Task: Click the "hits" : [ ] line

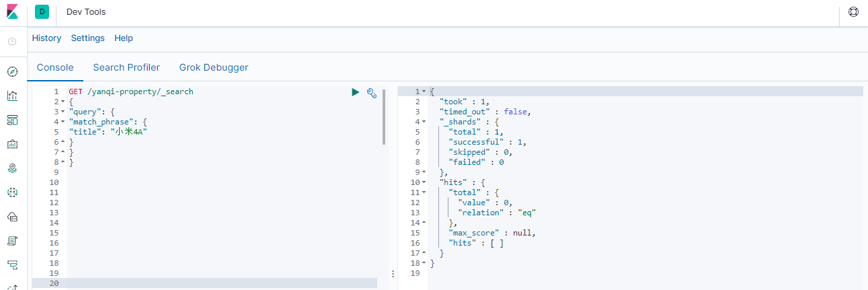Action: tap(476, 243)
